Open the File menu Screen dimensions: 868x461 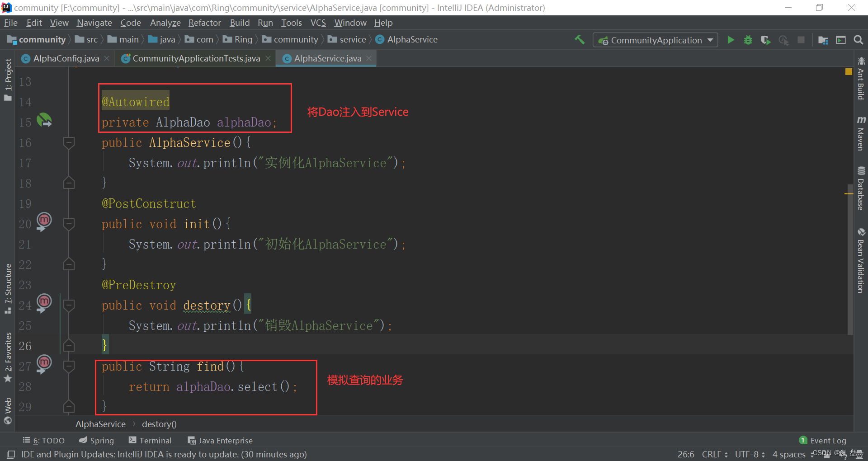tap(11, 23)
